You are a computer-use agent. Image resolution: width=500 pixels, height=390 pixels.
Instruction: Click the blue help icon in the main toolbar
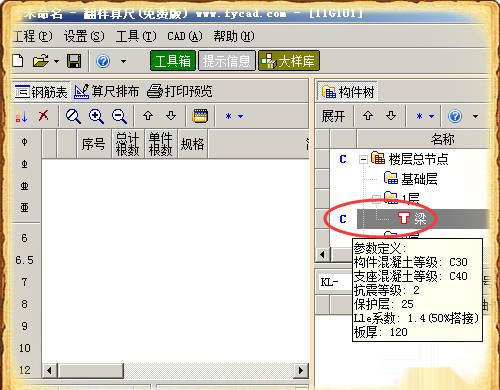103,61
